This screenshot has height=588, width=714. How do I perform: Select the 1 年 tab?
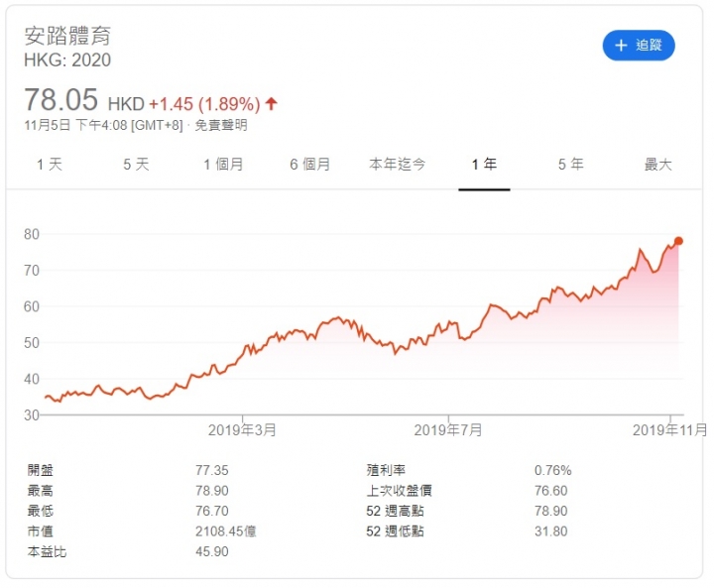point(484,164)
